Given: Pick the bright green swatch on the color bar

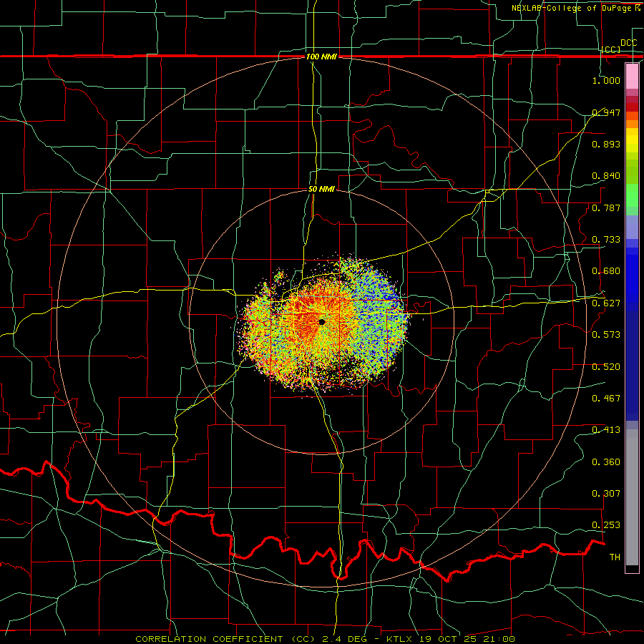Looking at the screenshot, I should [x=632, y=195].
